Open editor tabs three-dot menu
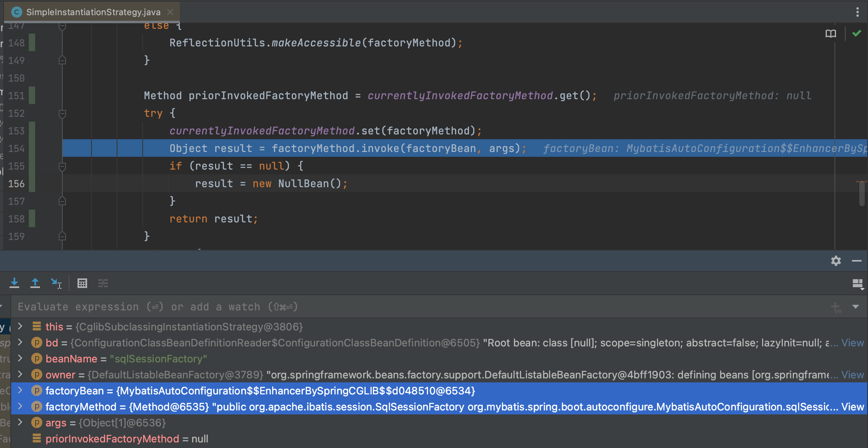This screenshot has height=448, width=868. click(x=858, y=12)
